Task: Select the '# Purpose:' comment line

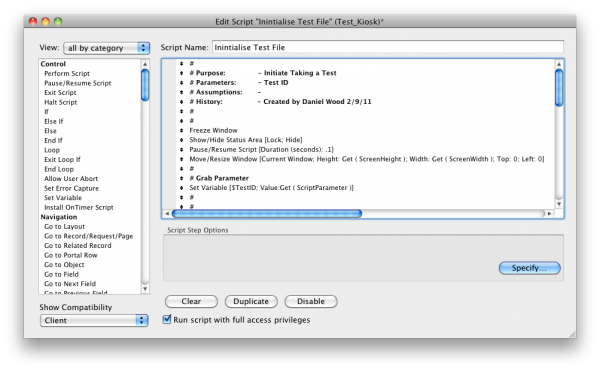Action: pyautogui.click(x=263, y=73)
